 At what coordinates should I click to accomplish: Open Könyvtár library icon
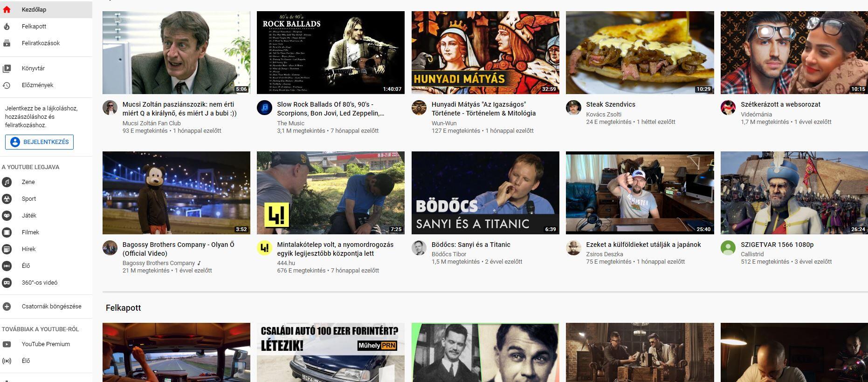coord(7,68)
